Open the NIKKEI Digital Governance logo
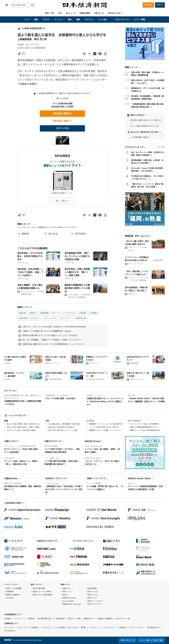 [x=22, y=510]
